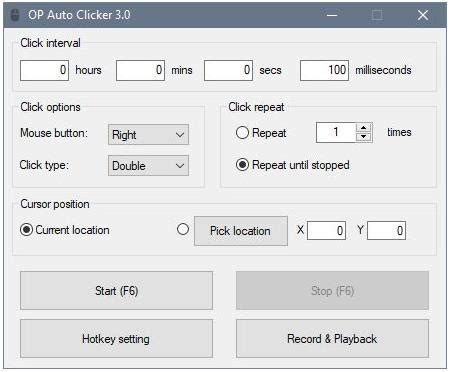Increase repeat times with up arrow
Image resolution: width=451 pixels, height=372 pixels.
click(364, 128)
